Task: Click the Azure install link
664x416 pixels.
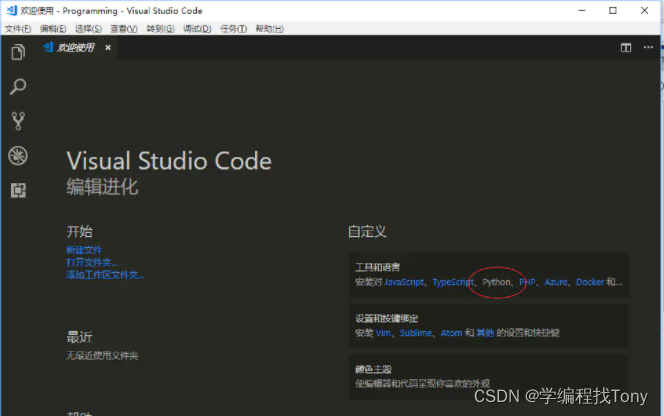Action: click(556, 282)
